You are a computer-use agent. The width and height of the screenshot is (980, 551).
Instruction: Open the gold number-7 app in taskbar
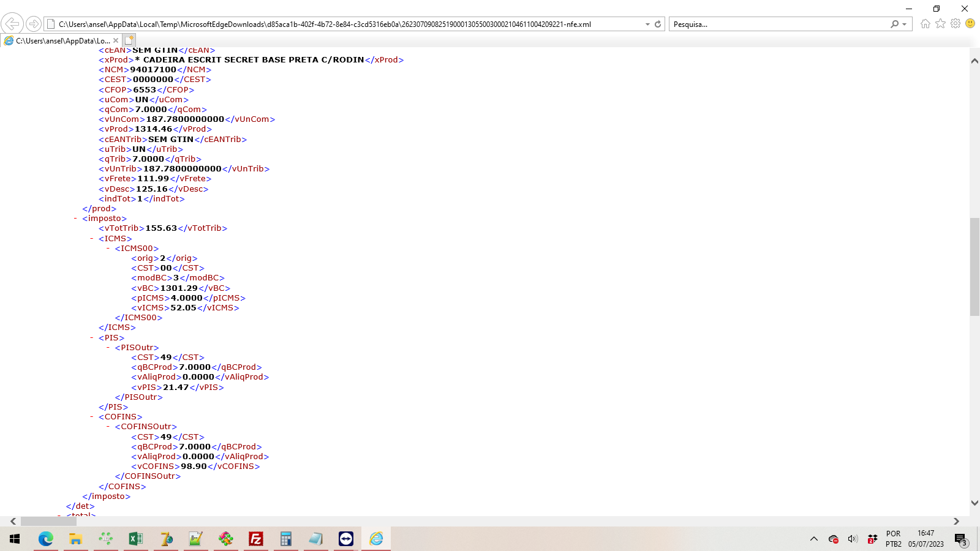coord(165,539)
